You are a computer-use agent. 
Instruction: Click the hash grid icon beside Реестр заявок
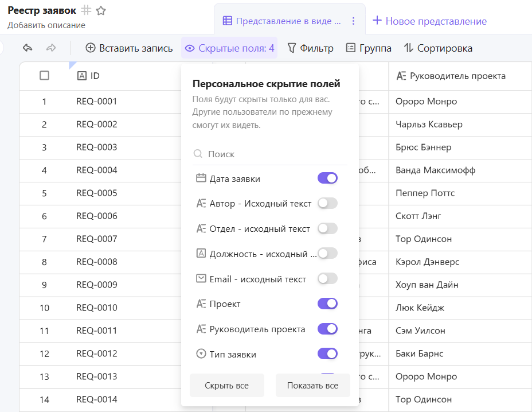pyautogui.click(x=86, y=10)
